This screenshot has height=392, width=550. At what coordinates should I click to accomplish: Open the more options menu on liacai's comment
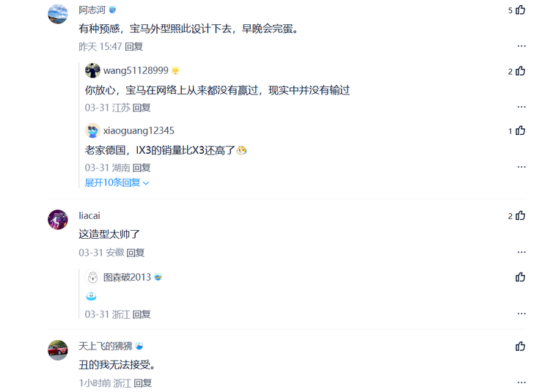(x=521, y=252)
